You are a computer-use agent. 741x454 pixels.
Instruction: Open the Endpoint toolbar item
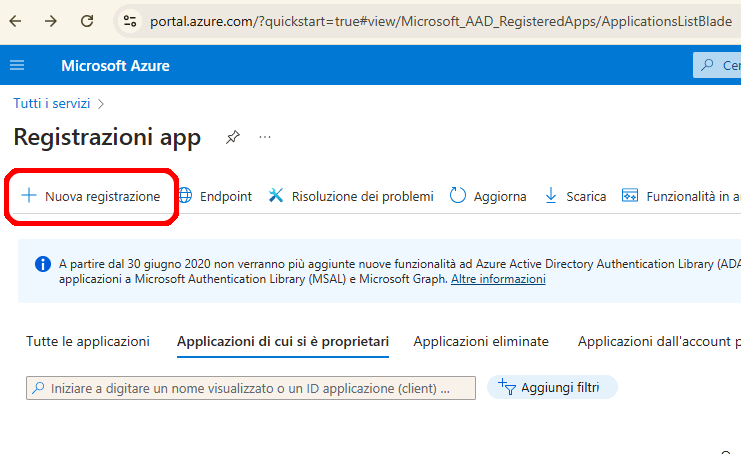point(215,196)
